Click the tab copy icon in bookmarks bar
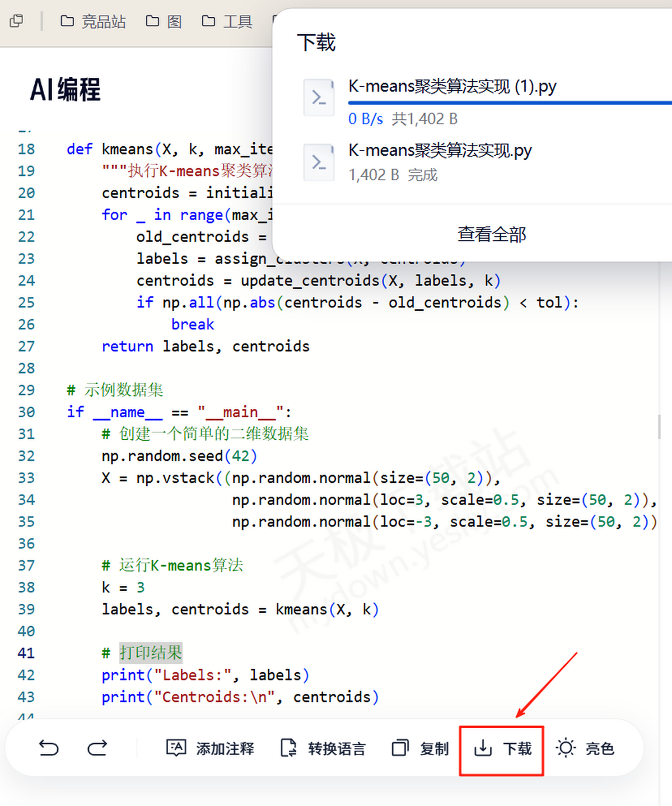This screenshot has width=672, height=806. (17, 21)
